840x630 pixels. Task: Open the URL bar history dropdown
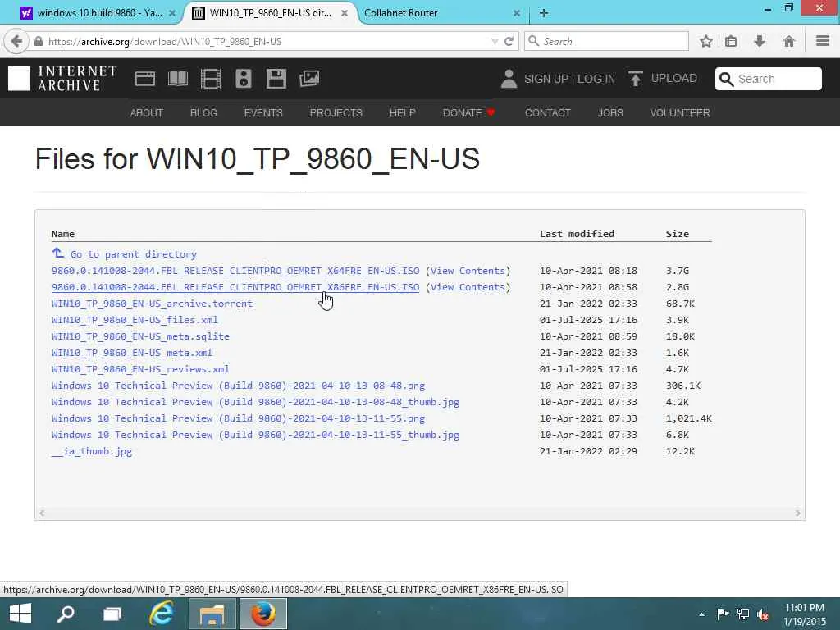495,41
